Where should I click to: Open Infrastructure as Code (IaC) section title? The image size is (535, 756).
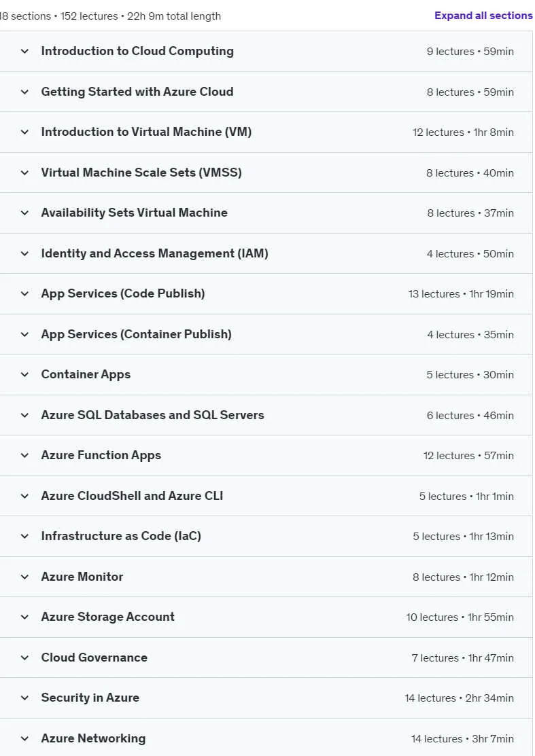pos(121,536)
